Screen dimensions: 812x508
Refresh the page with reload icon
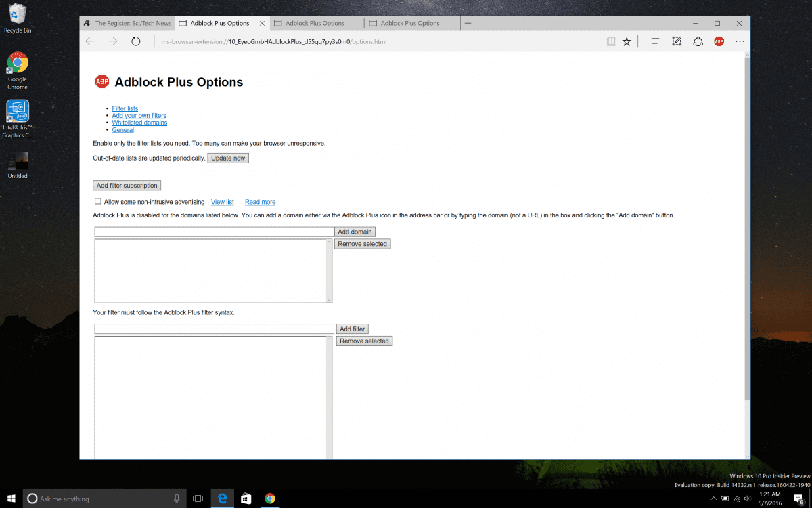135,41
